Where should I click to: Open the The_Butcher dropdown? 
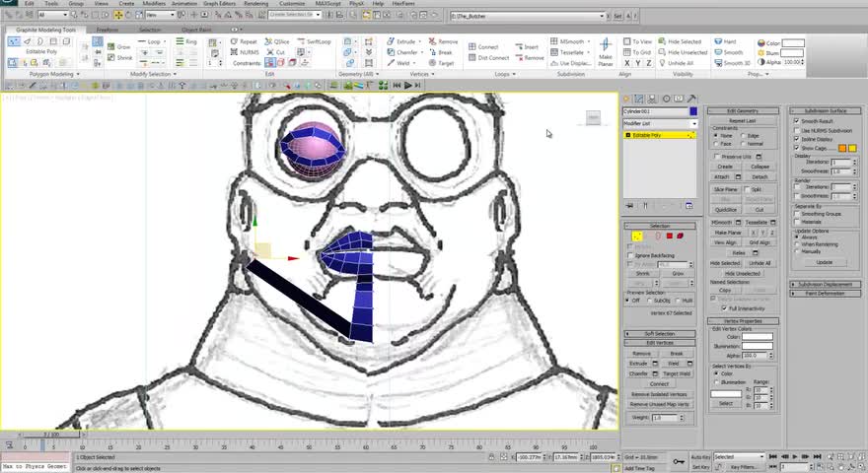(528, 16)
